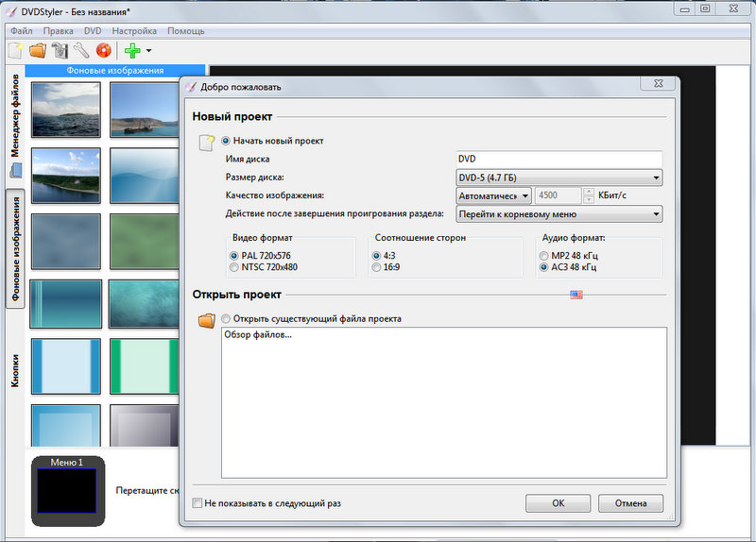Select the cloudy sea island background thumbnail
Viewport: 756px width, 542px height.
[x=66, y=110]
